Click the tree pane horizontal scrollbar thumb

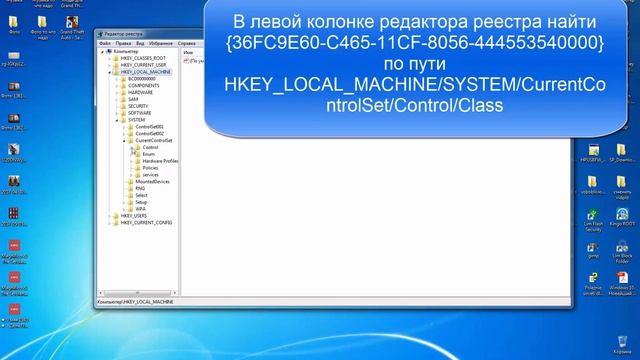[137, 293]
